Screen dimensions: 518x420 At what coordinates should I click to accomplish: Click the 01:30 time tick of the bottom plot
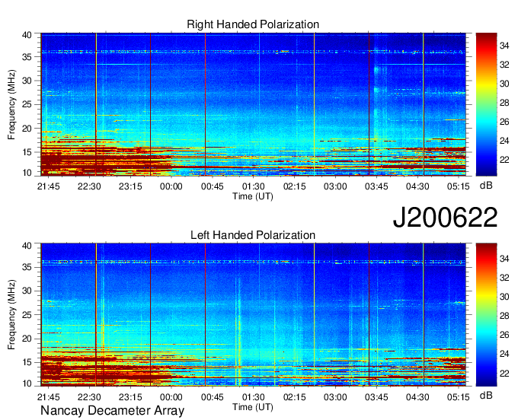[x=254, y=397]
